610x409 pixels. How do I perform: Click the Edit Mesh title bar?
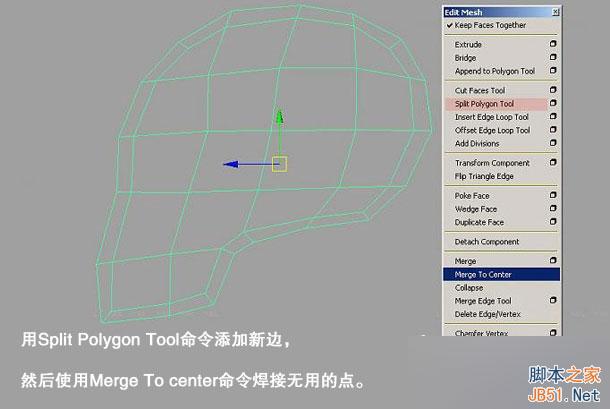[x=502, y=12]
